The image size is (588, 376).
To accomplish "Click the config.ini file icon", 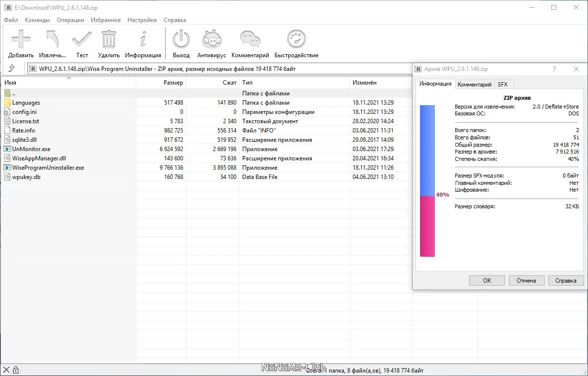I will [7, 112].
